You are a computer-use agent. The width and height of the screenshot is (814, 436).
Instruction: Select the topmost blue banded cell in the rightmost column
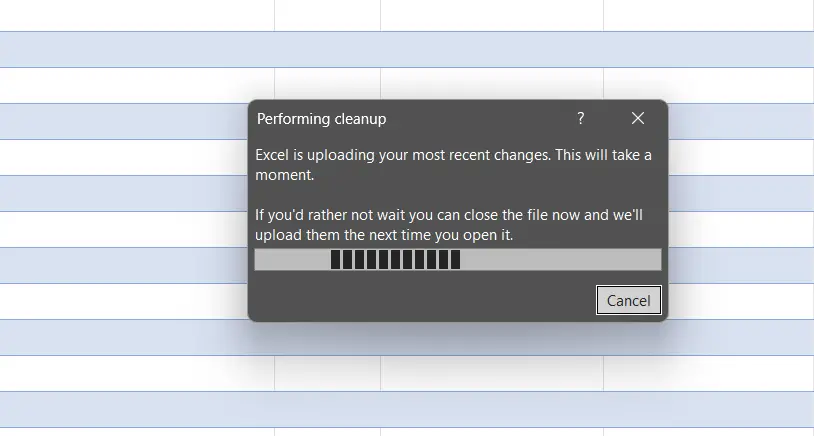[x=708, y=49]
